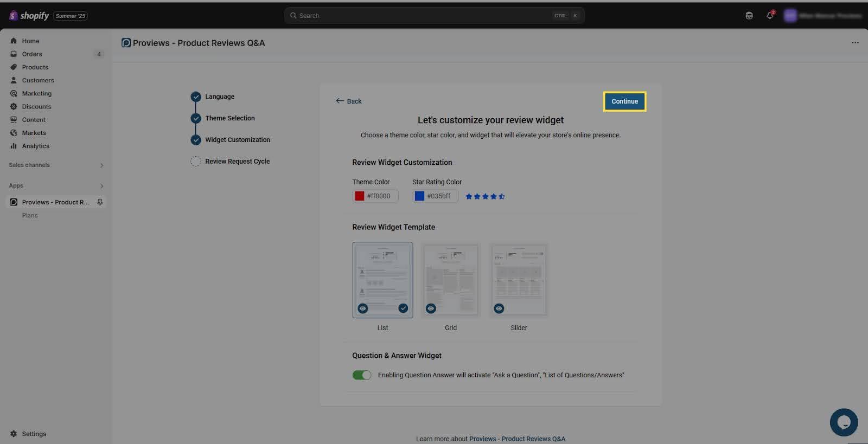Disable the Question & Answer widget toggle
Viewport: 868px width, 444px height.
[x=362, y=375]
